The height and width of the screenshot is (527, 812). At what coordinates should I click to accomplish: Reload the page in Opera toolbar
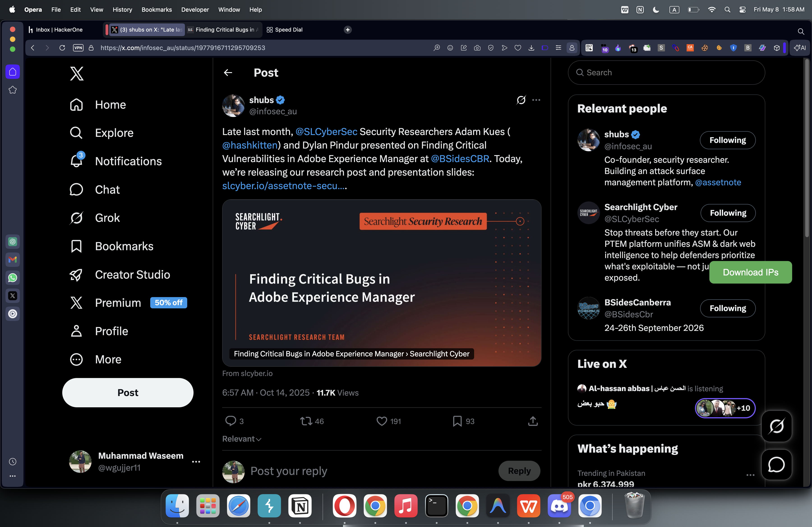(x=62, y=48)
